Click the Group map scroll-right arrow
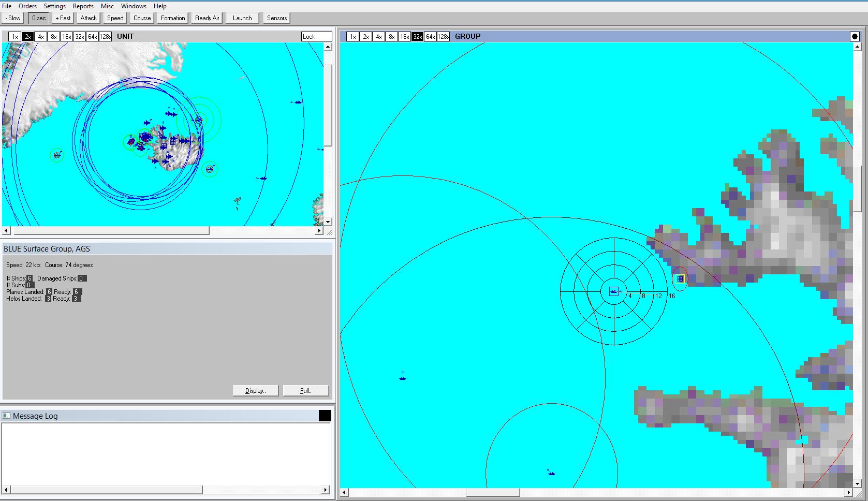This screenshot has width=868, height=501. tap(849, 493)
